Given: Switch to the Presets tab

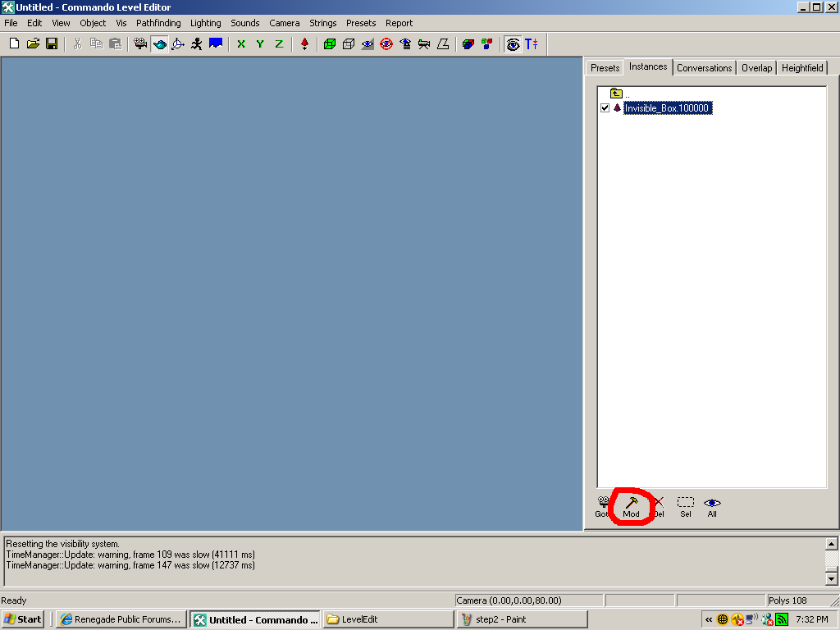Looking at the screenshot, I should click(x=605, y=68).
